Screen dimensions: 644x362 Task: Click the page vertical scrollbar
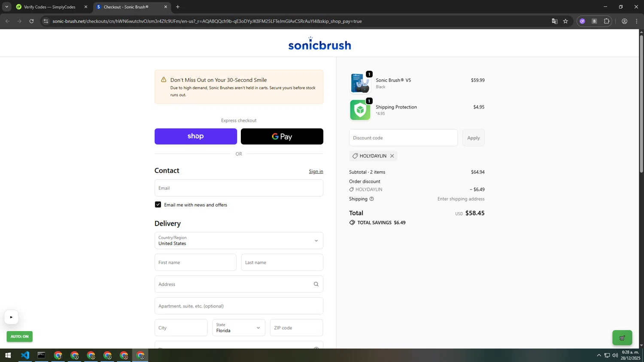641,104
